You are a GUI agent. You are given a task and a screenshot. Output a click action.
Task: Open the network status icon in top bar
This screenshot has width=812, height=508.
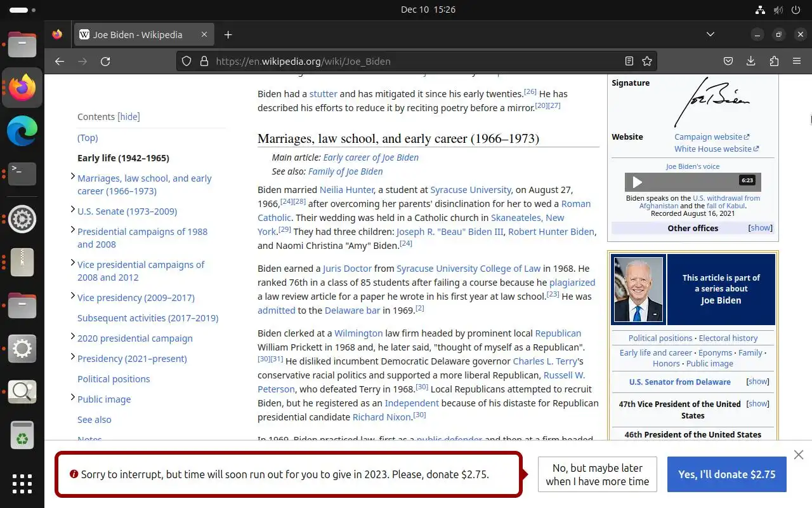click(x=760, y=10)
